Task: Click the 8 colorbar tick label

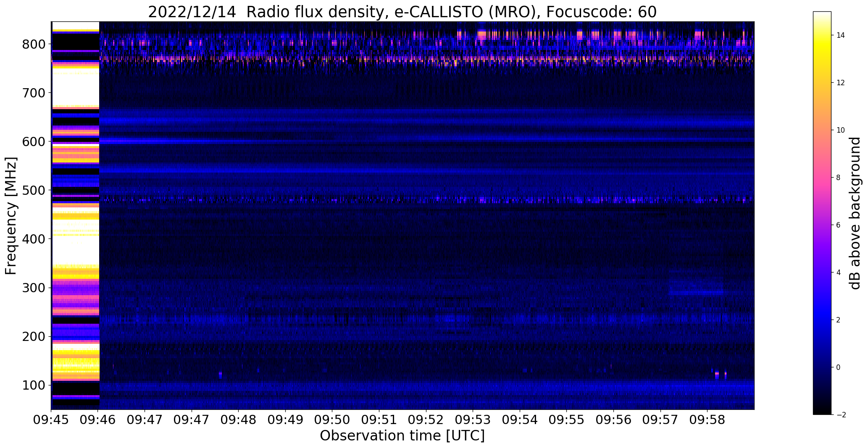Action: [838, 178]
